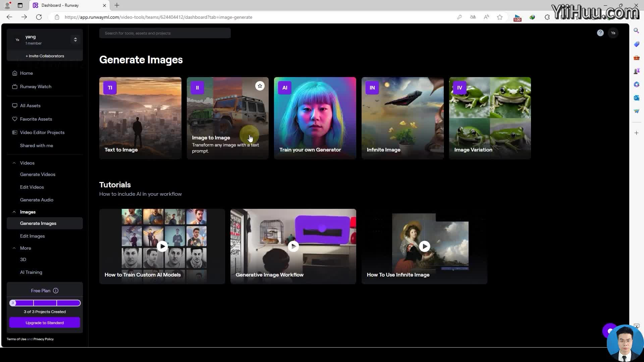Click the browser address bar URL
This screenshot has width=644, height=362.
(x=158, y=17)
